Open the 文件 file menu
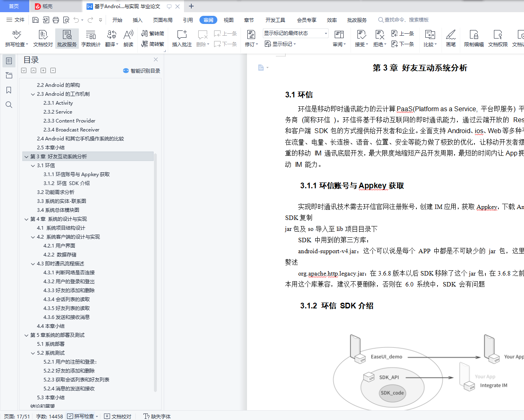 pos(15,20)
